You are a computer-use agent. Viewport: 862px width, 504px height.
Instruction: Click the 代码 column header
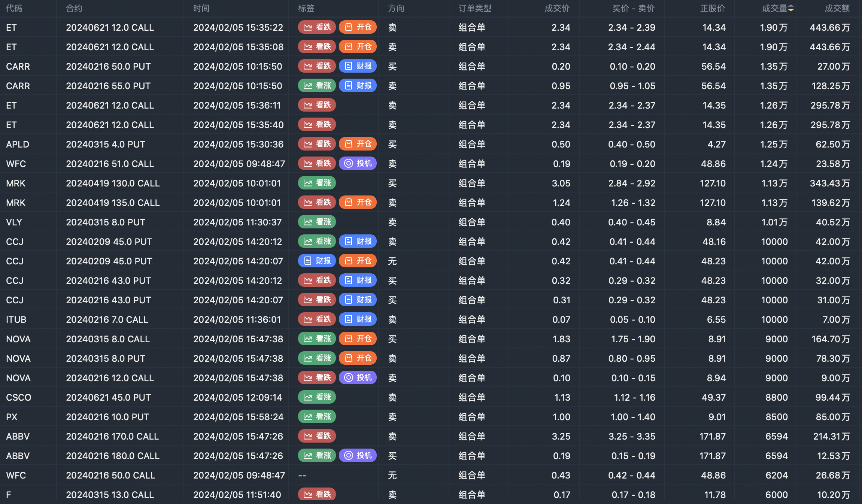14,9
